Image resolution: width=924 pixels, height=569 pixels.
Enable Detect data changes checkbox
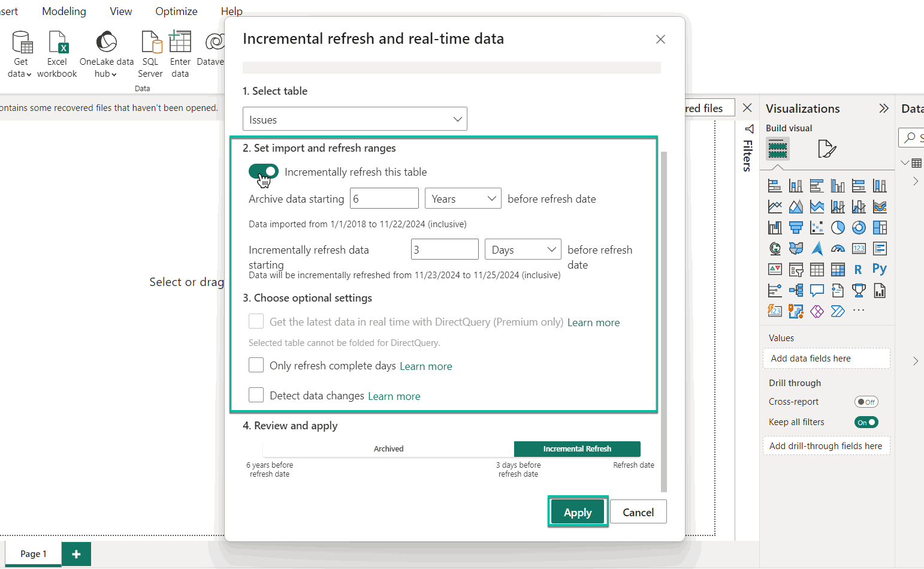[x=256, y=395]
